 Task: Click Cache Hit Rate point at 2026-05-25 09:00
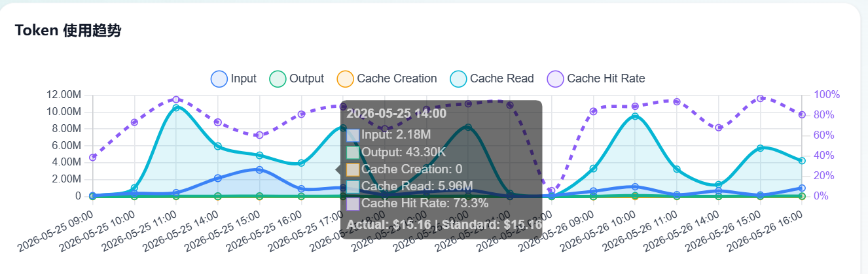(93, 158)
